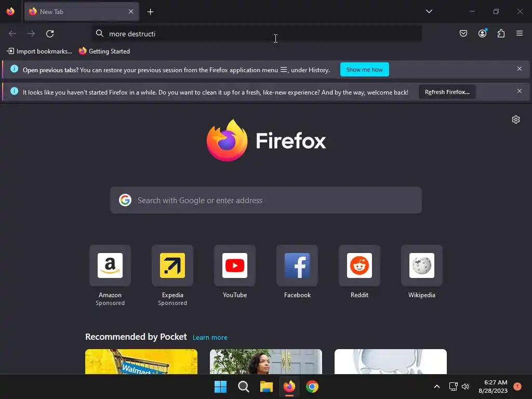Show hidden system tray icons
The height and width of the screenshot is (399, 532).
[437, 387]
